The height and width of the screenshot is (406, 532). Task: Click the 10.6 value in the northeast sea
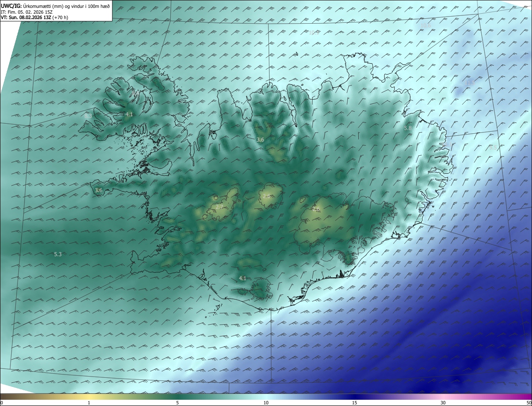pos(426,26)
